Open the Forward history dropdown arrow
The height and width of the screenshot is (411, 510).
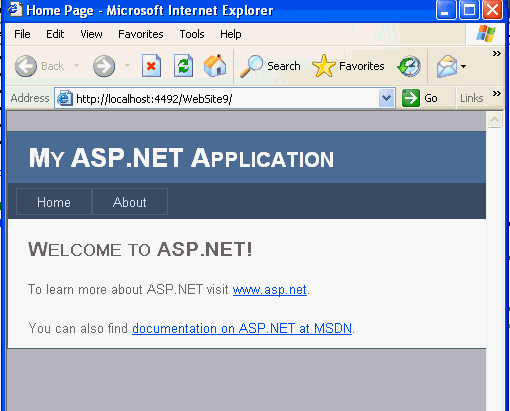127,66
